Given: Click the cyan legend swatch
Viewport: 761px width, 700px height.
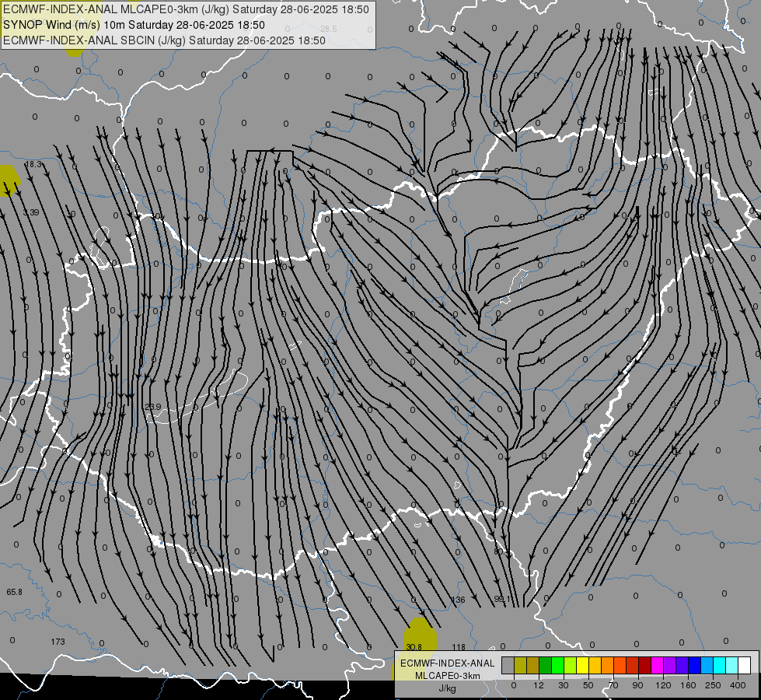Looking at the screenshot, I should click(x=719, y=665).
